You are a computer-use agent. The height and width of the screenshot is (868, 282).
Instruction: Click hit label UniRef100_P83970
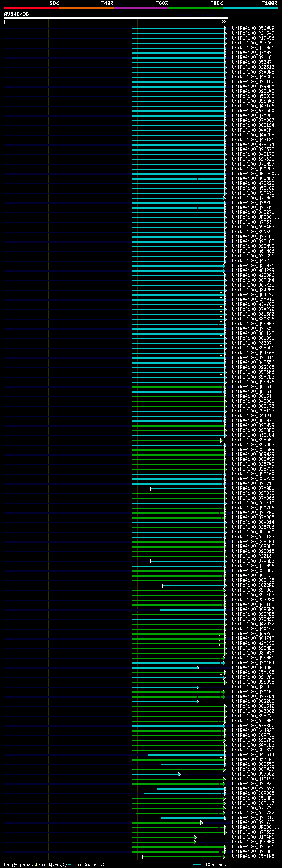click(253, 343)
